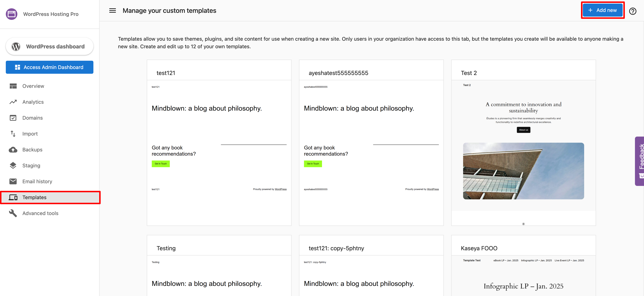The image size is (644, 296).
Task: Open the Feedback side tab
Action: coord(640,161)
